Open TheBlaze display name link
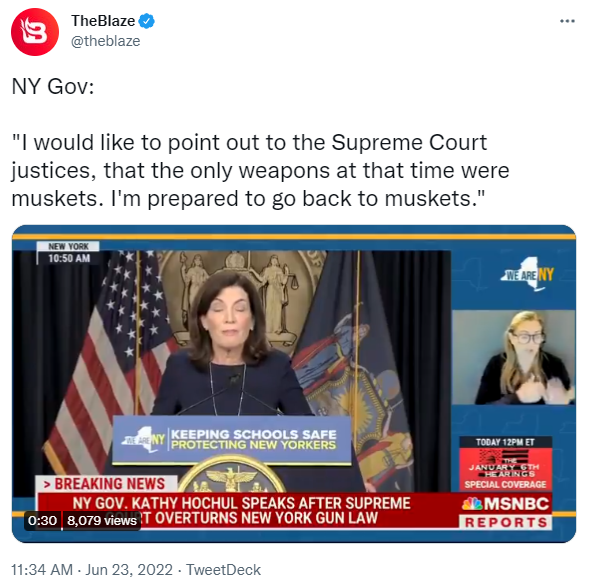The height and width of the screenshot is (588, 591). (103, 21)
